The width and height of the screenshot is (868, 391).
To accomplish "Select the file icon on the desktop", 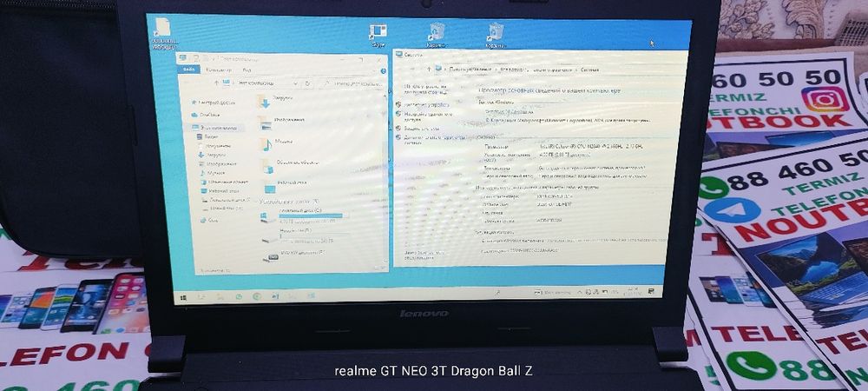I will pos(163,33).
